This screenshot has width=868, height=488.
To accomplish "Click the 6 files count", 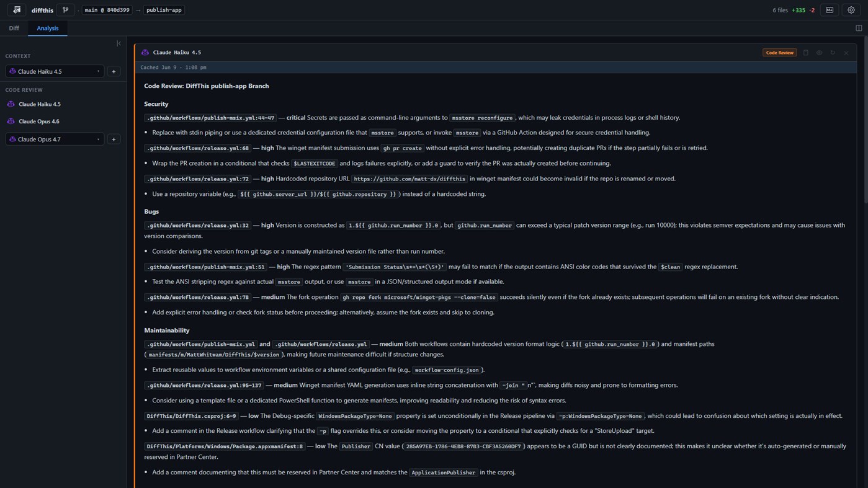I will [780, 10].
